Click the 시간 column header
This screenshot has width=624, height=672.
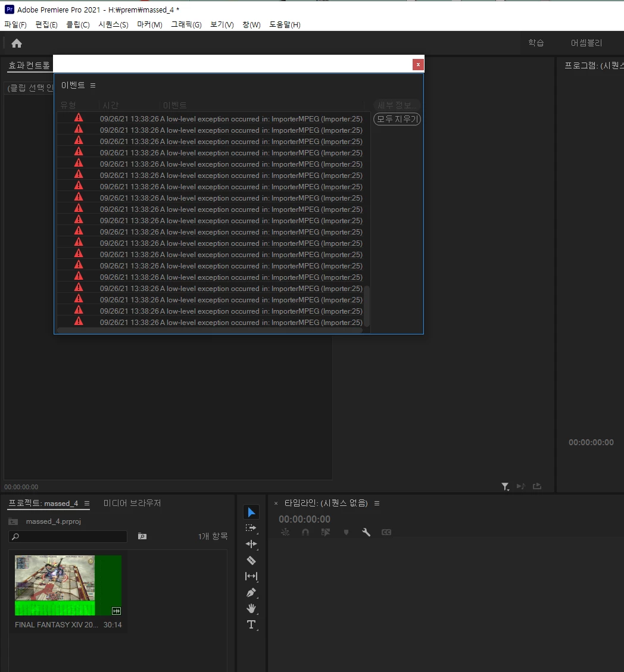[111, 105]
